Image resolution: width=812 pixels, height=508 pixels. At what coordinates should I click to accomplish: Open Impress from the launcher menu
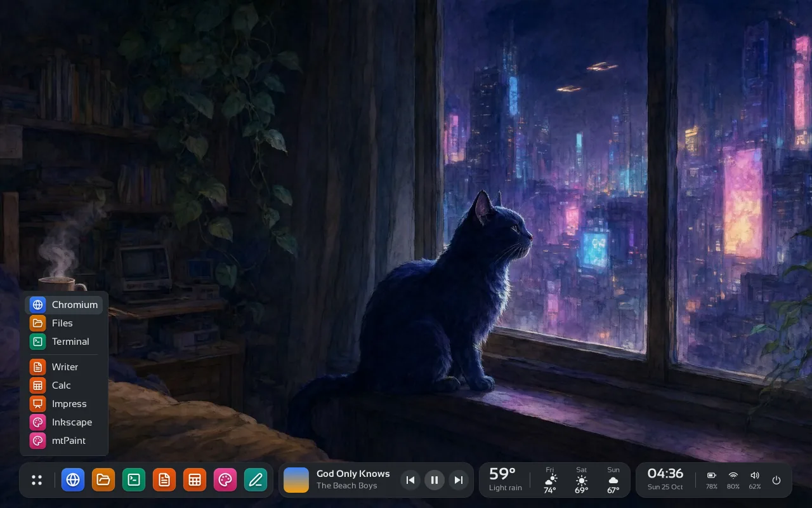click(63, 404)
